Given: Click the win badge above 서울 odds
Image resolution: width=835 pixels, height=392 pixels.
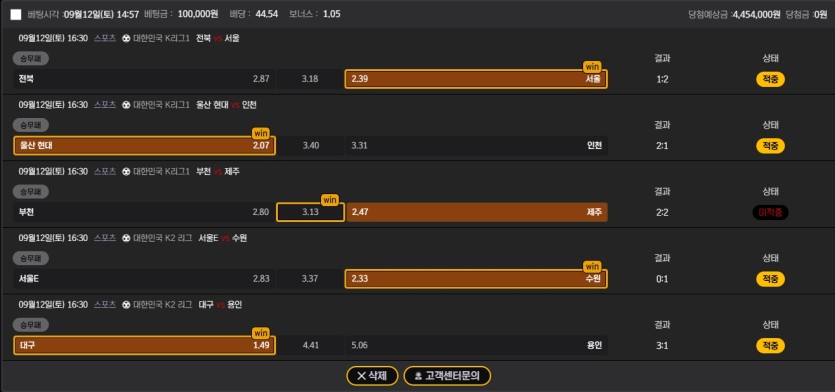Looking at the screenshot, I should (x=592, y=67).
